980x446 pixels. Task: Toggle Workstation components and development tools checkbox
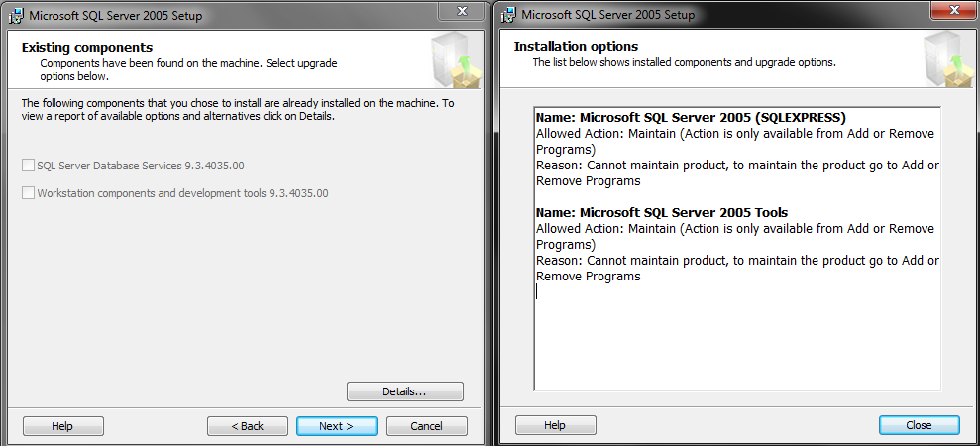(28, 193)
